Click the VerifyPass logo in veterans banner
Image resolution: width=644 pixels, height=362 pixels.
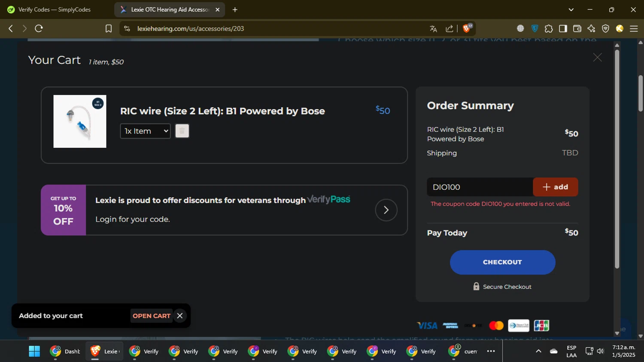(x=328, y=199)
